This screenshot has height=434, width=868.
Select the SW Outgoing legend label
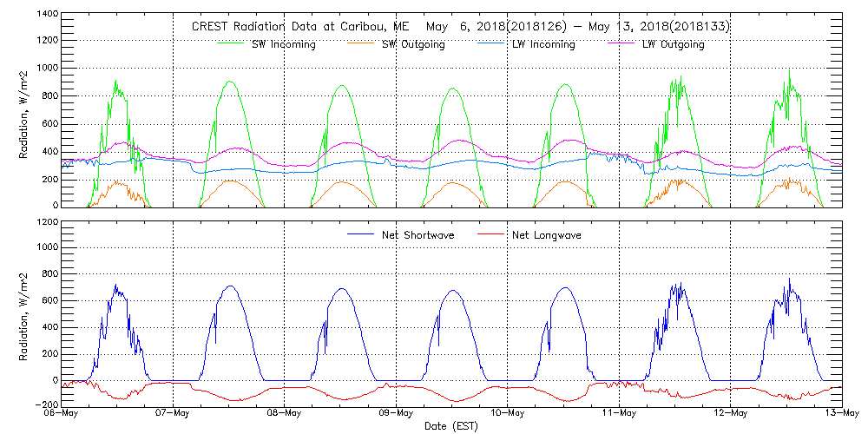(413, 45)
